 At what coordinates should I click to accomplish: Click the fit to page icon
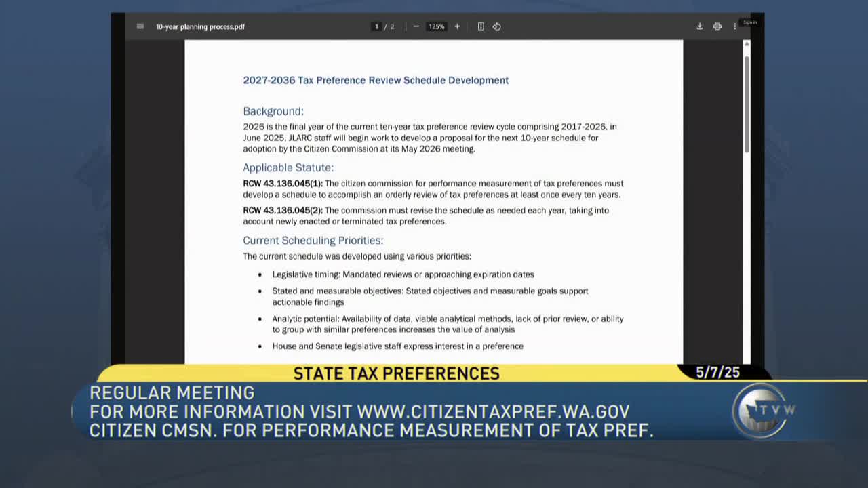click(481, 26)
